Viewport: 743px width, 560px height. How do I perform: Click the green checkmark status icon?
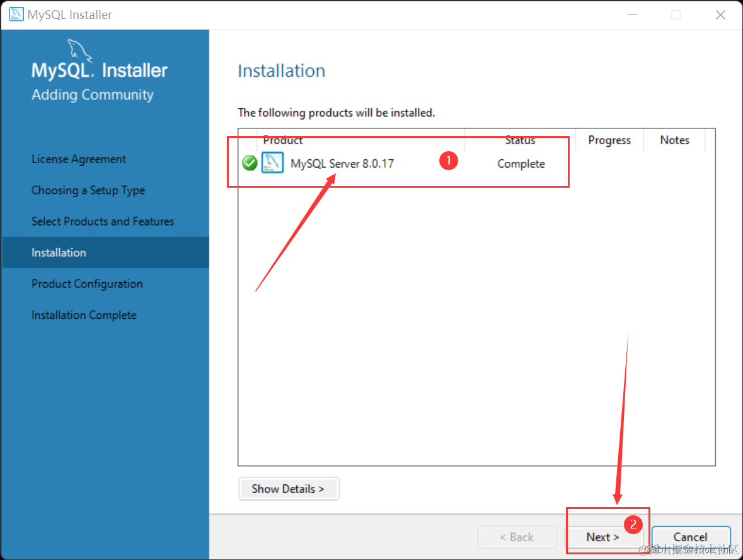coord(250,163)
